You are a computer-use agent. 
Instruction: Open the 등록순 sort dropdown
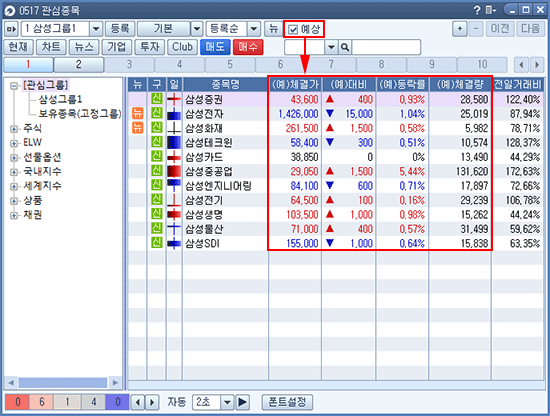tap(254, 29)
